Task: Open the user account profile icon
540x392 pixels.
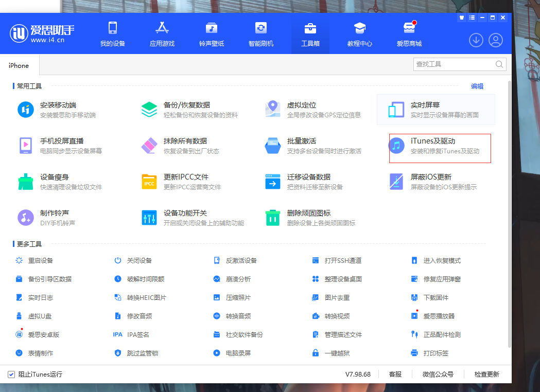Action: point(496,40)
